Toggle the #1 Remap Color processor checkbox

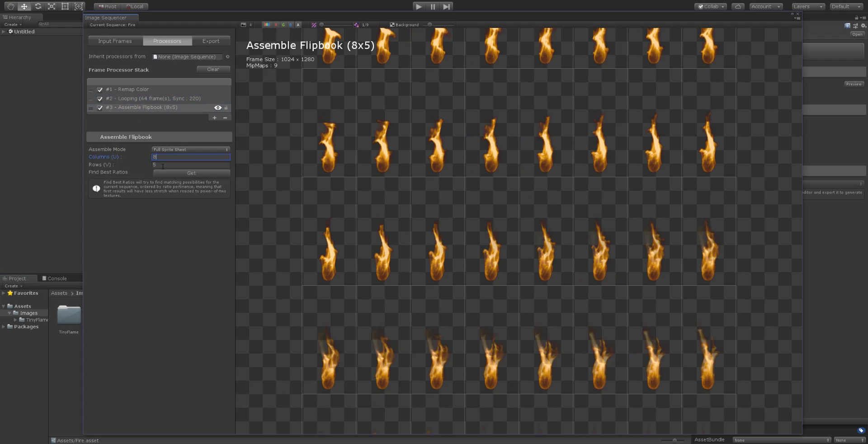tap(100, 90)
